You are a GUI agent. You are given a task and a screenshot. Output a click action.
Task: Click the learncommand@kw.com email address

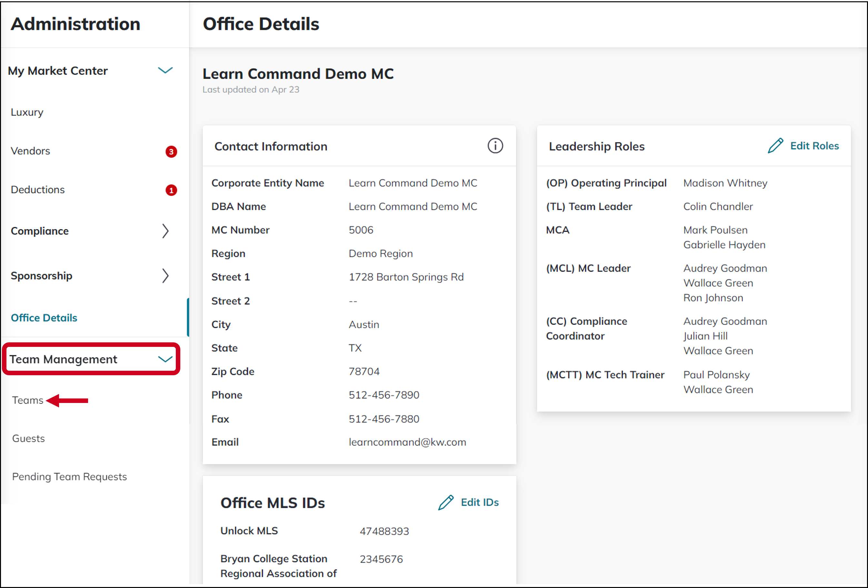point(407,442)
